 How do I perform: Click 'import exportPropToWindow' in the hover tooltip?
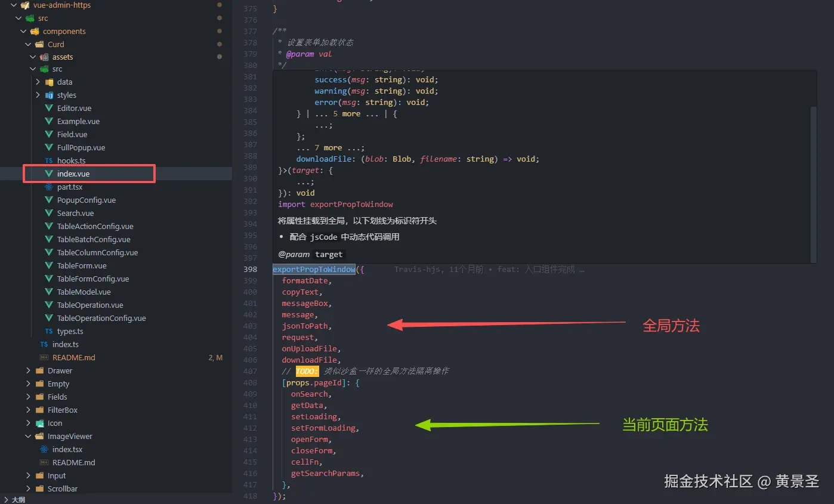[335, 204]
